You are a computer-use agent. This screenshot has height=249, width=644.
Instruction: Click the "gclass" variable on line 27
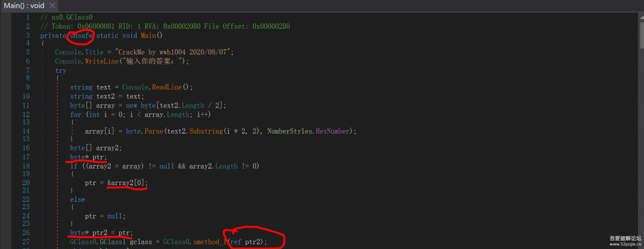(141, 242)
